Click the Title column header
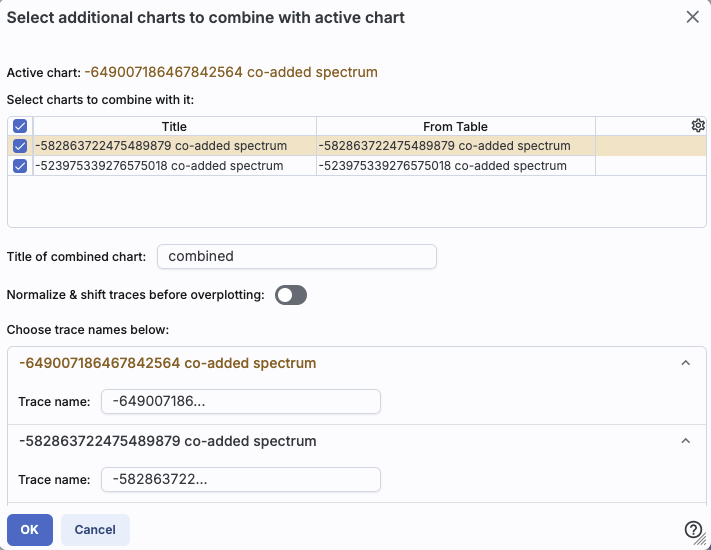The width and height of the screenshot is (711, 550). coord(174,126)
